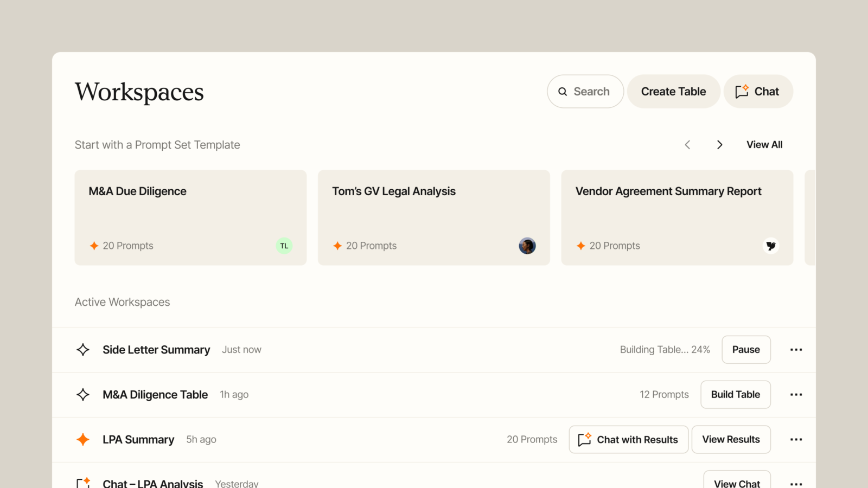Click '20 Prompts' on Tom's GV Legal Analysis card

coord(372,246)
